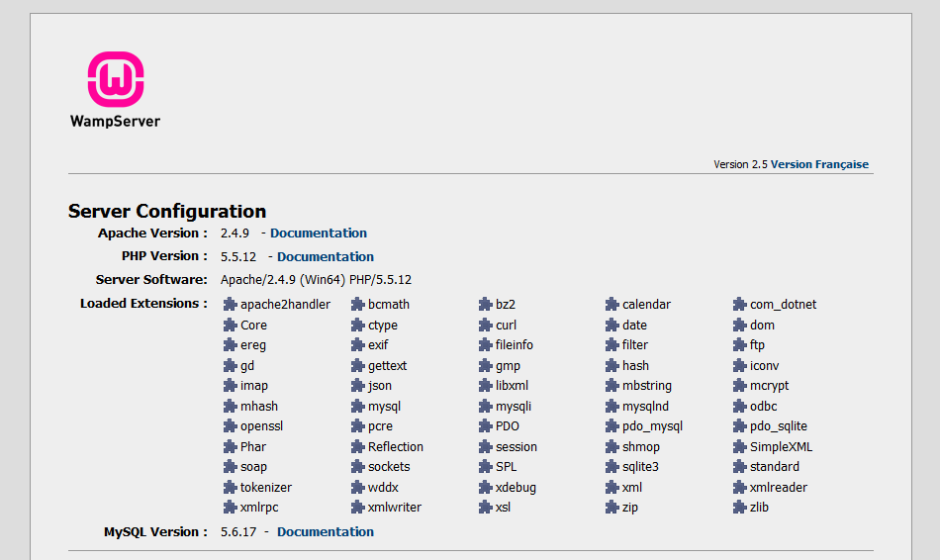
Task: Open MySQL Documentation link
Action: pos(325,532)
